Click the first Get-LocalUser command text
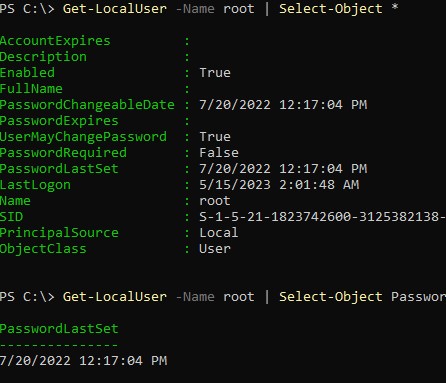 pyautogui.click(x=115, y=9)
